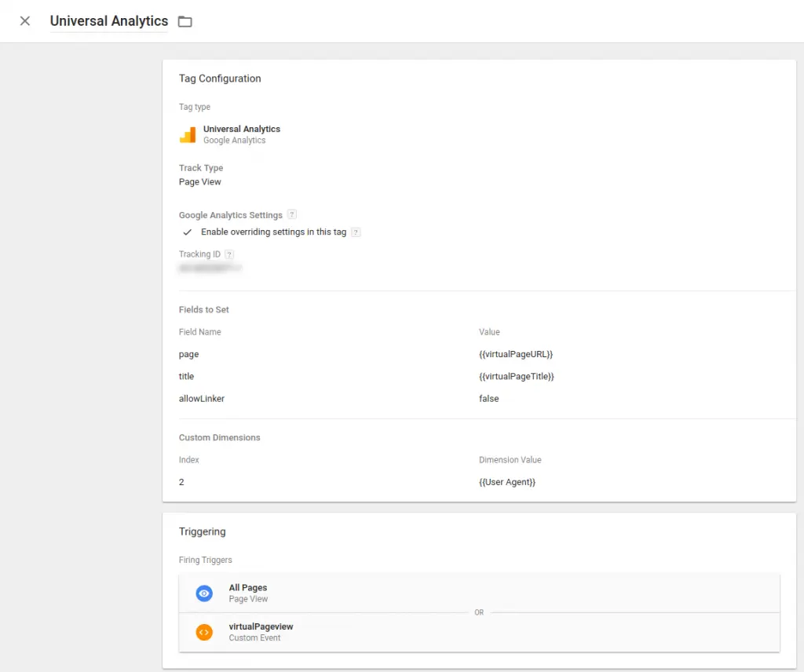The image size is (804, 672).
Task: Click the Tag Configuration heading
Action: [x=220, y=79]
